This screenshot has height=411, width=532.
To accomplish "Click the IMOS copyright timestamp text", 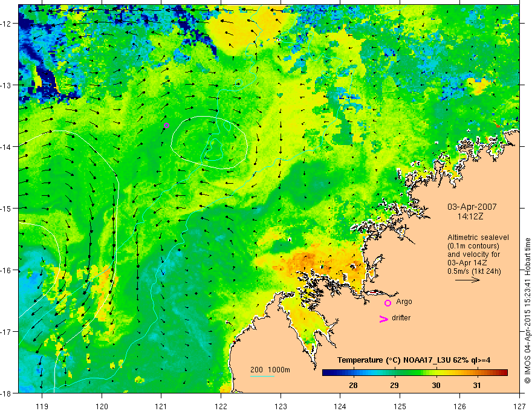I will point(527,311).
